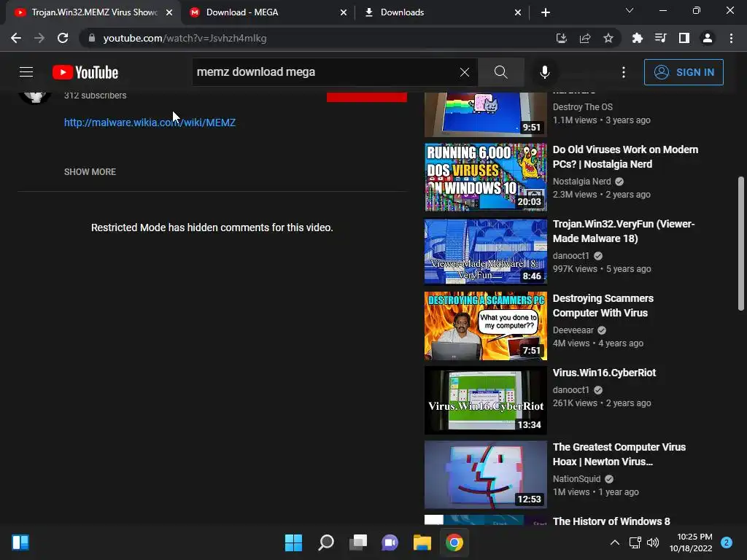Open File Explorer from taskbar
The width and height of the screenshot is (747, 560).
(x=422, y=542)
